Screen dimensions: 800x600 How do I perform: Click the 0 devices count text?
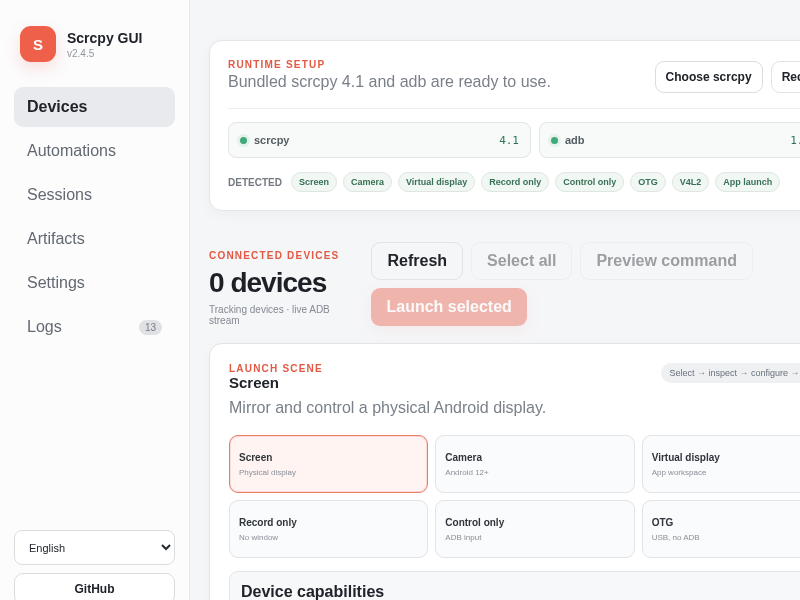267,283
